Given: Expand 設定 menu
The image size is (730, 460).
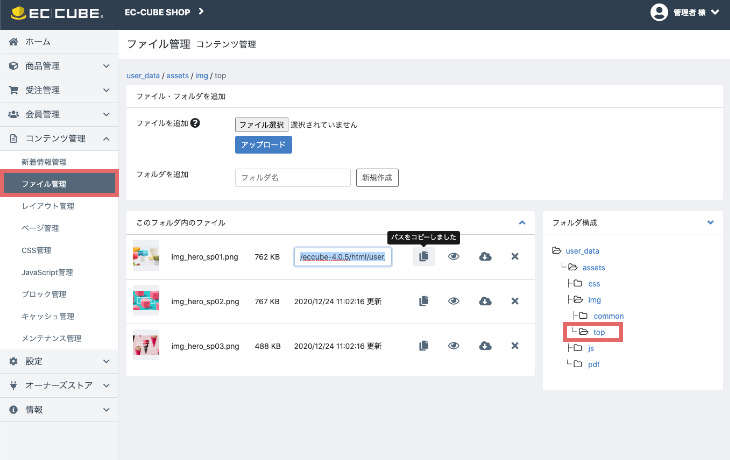Looking at the screenshot, I should pyautogui.click(x=59, y=361).
